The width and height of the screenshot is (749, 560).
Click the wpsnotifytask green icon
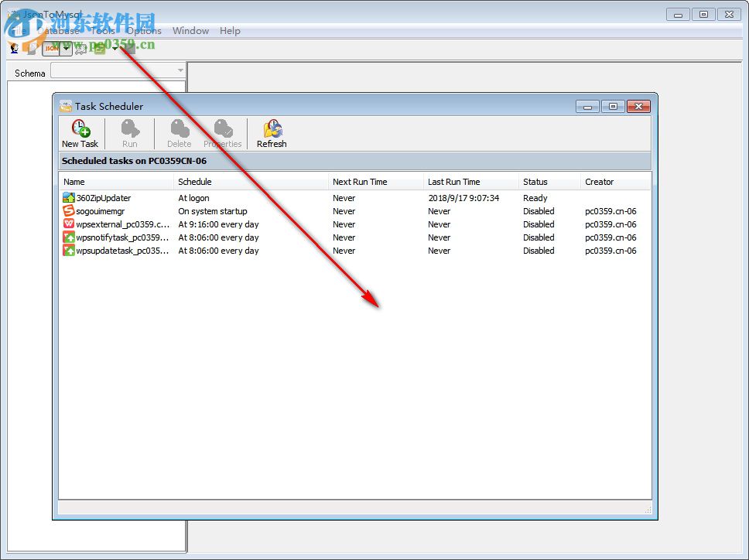coord(67,237)
